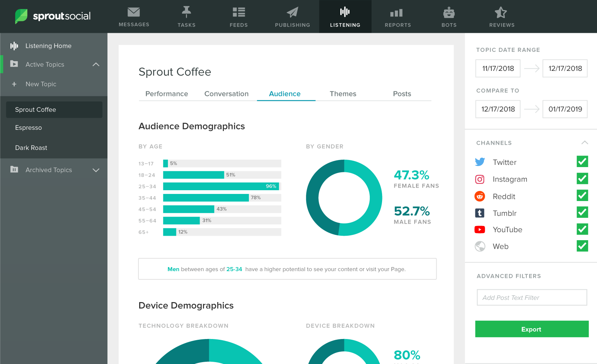Image resolution: width=597 pixels, height=364 pixels.
Task: Click the 52.7% male fans figure
Action: point(412,211)
